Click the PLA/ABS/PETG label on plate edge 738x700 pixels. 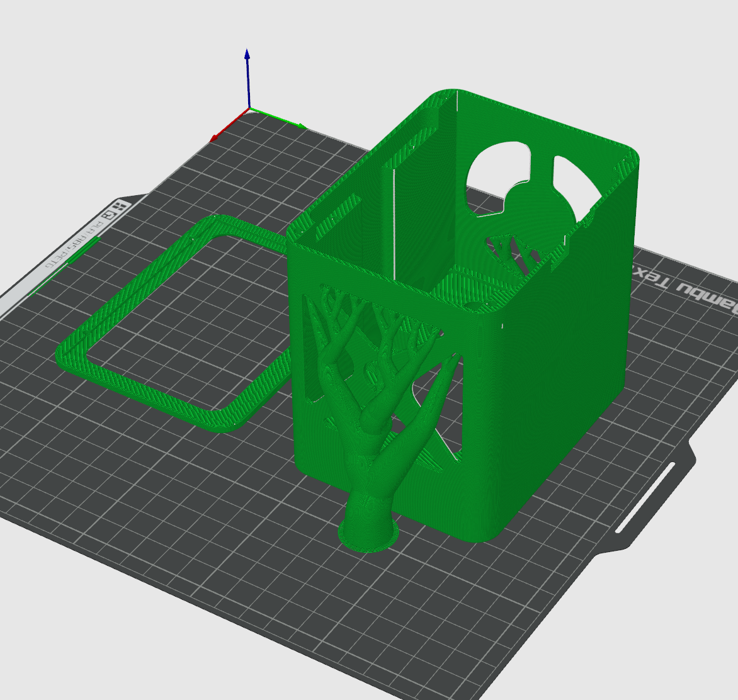(x=74, y=245)
